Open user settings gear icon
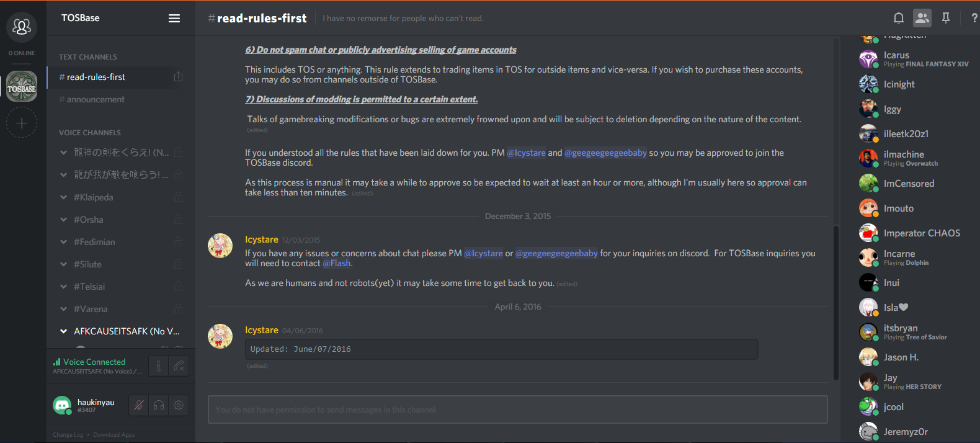This screenshot has height=443, width=980. (x=179, y=405)
